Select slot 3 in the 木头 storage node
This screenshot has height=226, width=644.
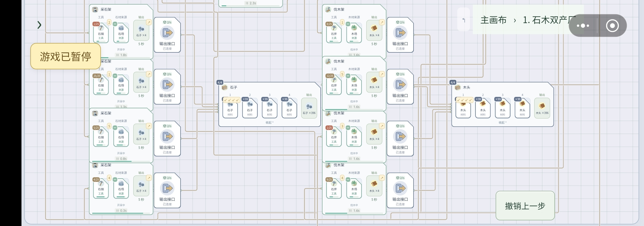503,108
